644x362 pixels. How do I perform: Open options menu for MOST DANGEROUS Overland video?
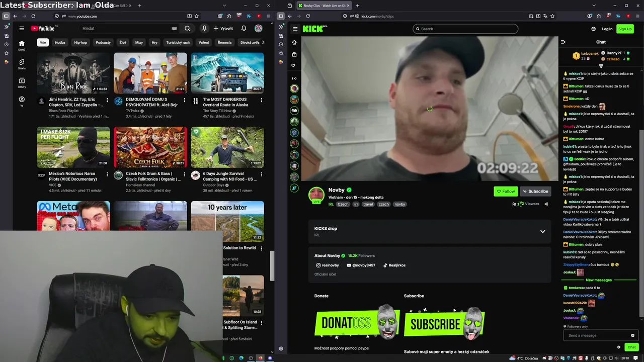click(x=261, y=100)
